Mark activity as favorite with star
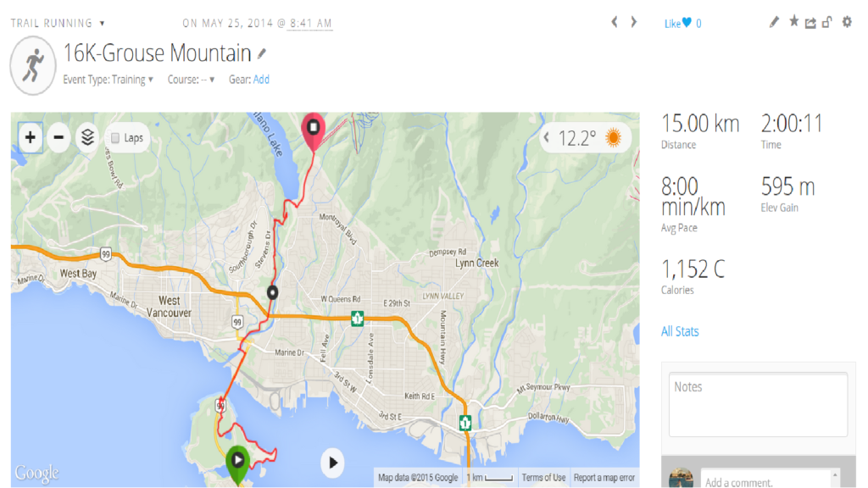The image size is (868, 488). [x=794, y=22]
